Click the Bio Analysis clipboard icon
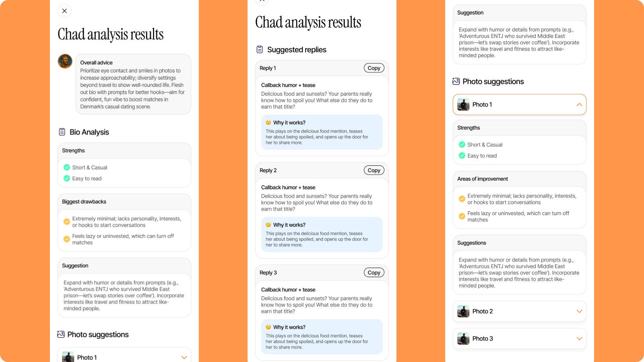The width and height of the screenshot is (644, 362). [x=62, y=132]
